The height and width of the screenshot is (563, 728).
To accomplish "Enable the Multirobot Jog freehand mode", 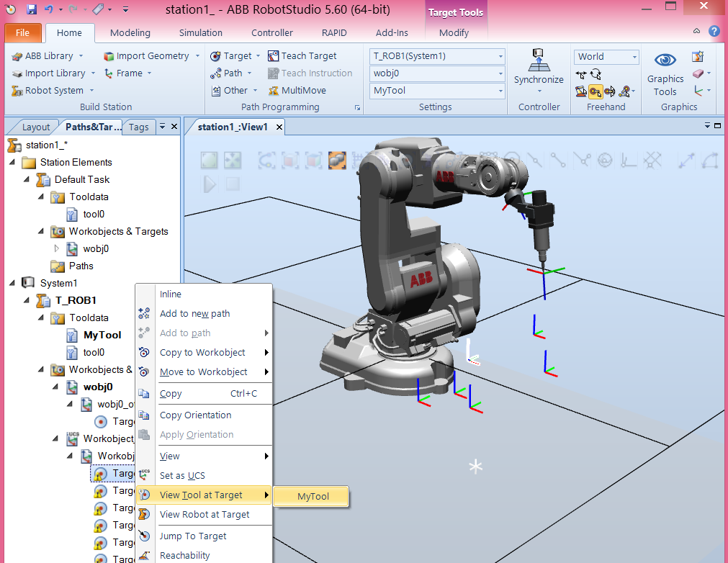I will click(x=624, y=91).
